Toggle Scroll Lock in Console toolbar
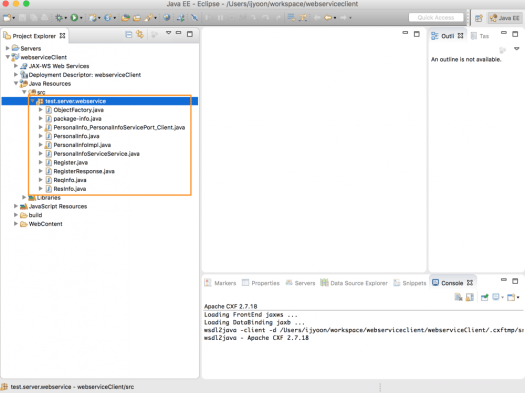 (x=470, y=297)
